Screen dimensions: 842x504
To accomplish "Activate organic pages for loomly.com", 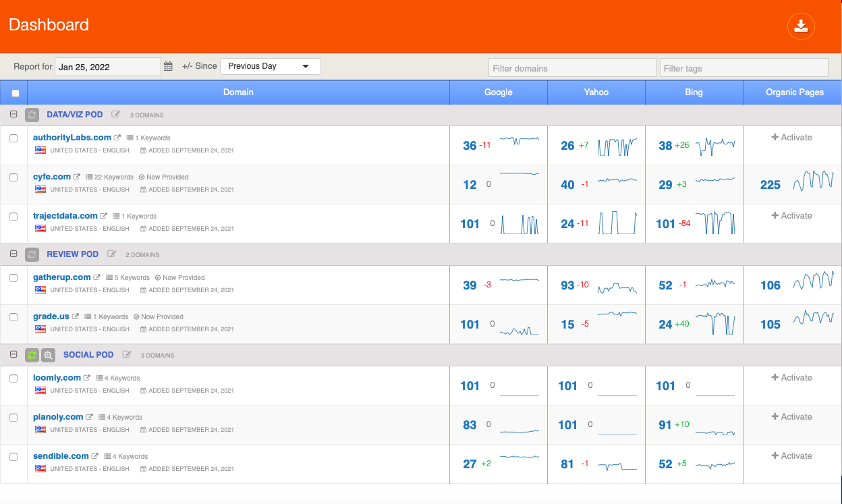I will (x=792, y=377).
